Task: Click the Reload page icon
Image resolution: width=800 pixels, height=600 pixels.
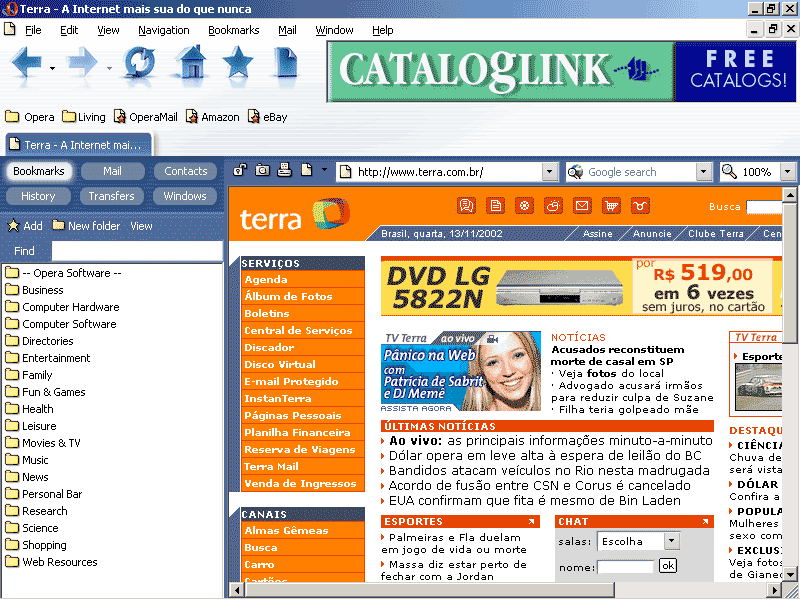Action: (x=139, y=64)
